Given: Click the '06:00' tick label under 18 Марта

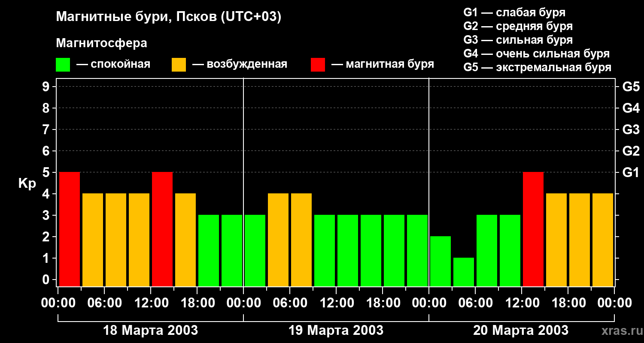Looking at the screenshot, I should pos(104,303).
